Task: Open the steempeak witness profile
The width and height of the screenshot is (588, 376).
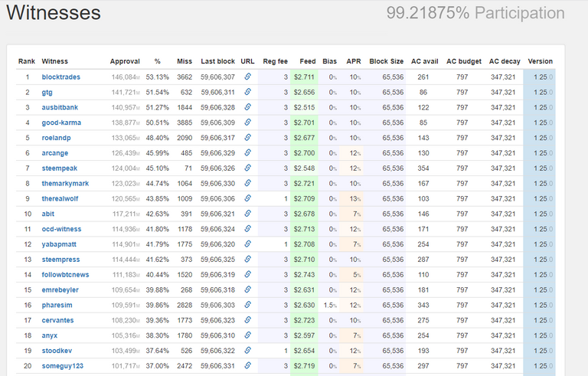Action: tap(59, 168)
